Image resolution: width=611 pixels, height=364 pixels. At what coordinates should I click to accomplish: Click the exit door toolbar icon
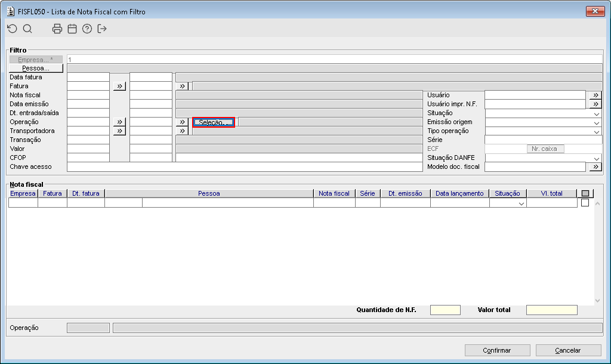(102, 29)
